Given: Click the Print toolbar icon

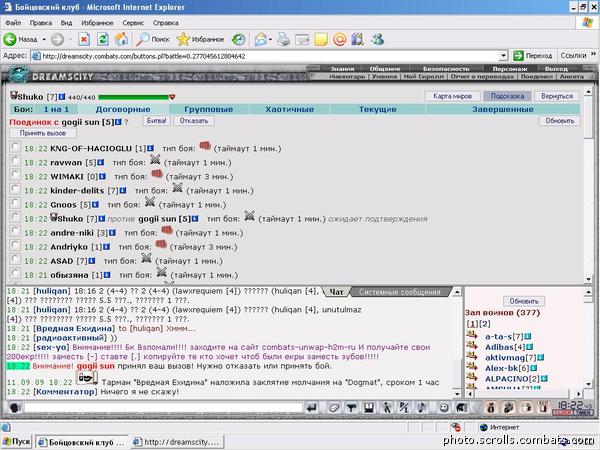Looking at the screenshot, I should (x=283, y=39).
